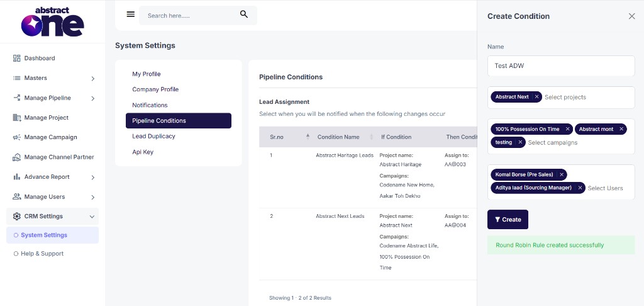This screenshot has height=306, width=644.
Task: Select System Settings submenu item
Action: [53, 235]
